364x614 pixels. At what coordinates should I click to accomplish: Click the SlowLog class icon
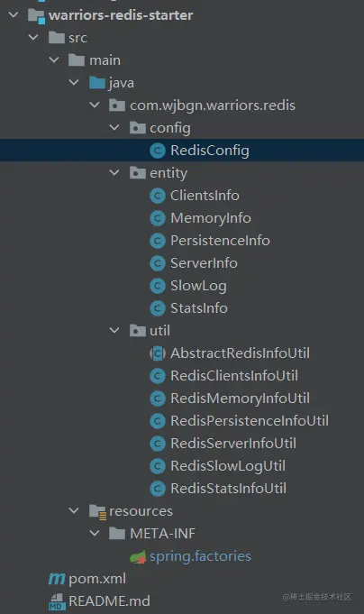click(x=158, y=286)
